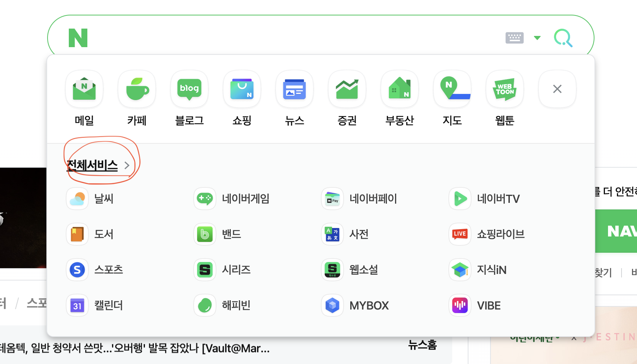Open the 부동산 real estate icon
Image resolution: width=637 pixels, height=364 pixels.
pos(400,89)
